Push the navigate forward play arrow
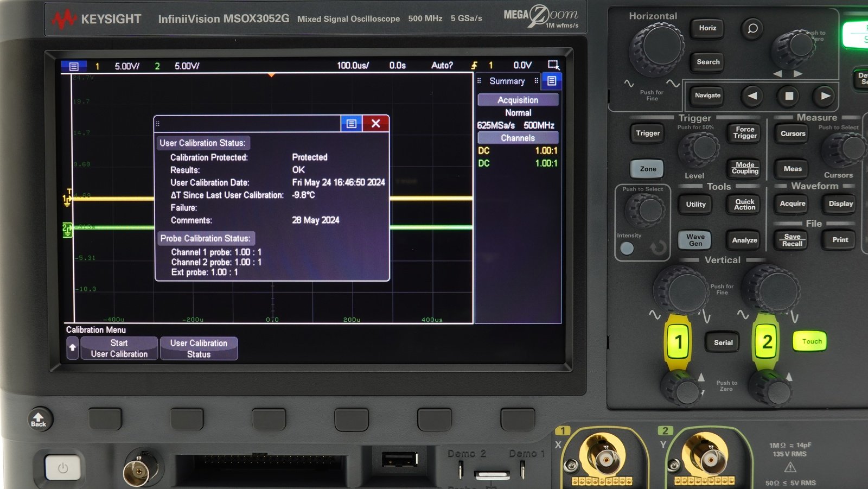The image size is (868, 489). (x=825, y=96)
